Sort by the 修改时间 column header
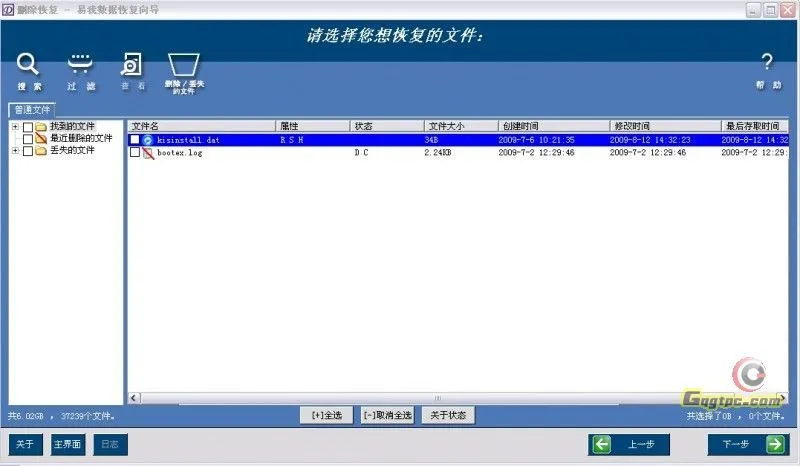The height and width of the screenshot is (466, 800). 666,126
